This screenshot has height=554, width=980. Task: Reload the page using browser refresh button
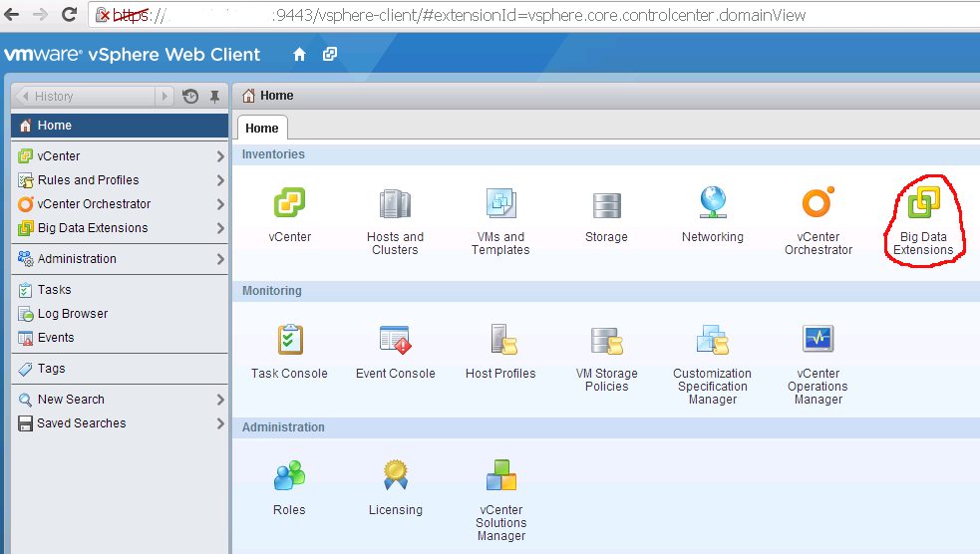(x=69, y=15)
